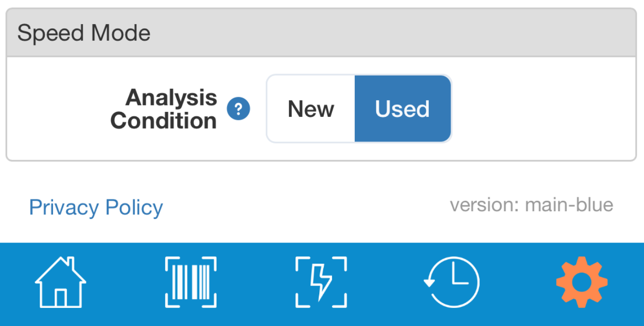Tap the orange settings gear icon
Image resolution: width=644 pixels, height=326 pixels.
(582, 282)
